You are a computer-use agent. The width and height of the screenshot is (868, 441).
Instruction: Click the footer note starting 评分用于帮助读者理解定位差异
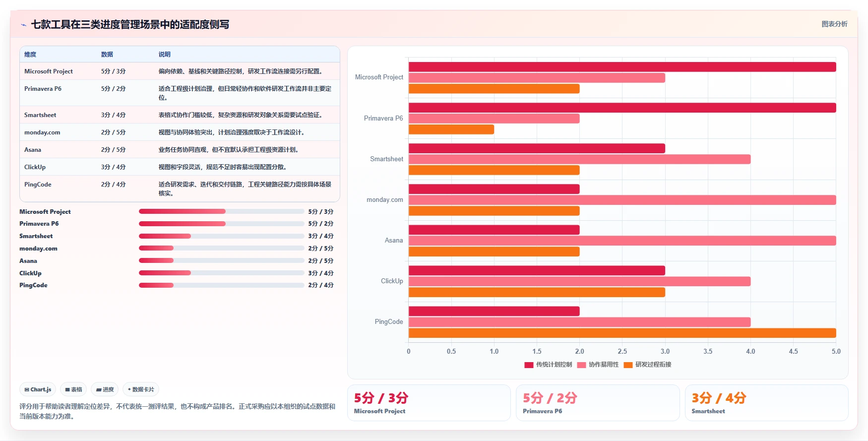coord(178,411)
